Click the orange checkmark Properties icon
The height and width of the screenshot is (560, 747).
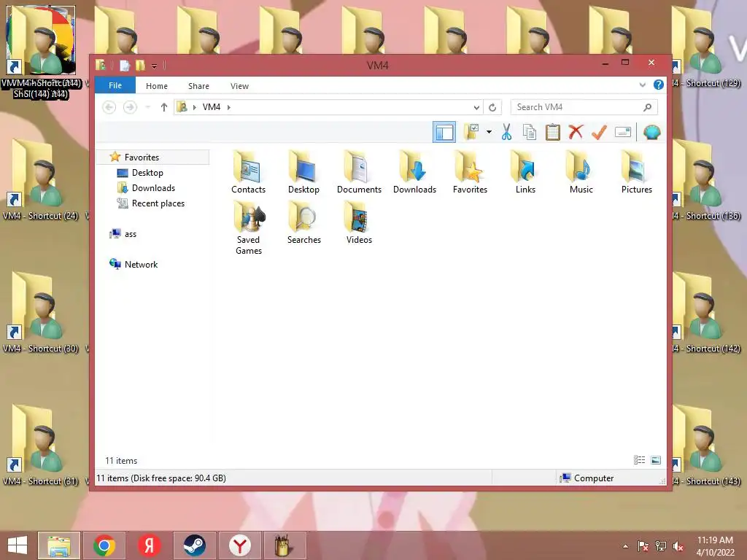[x=599, y=133]
